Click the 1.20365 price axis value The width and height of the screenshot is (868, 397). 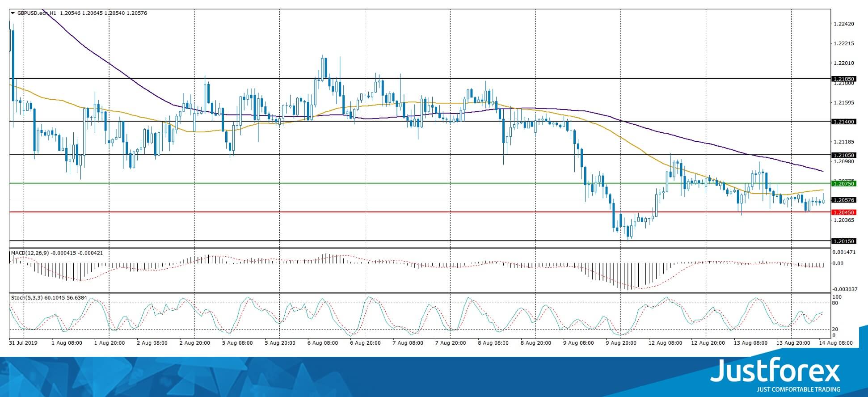(x=844, y=220)
